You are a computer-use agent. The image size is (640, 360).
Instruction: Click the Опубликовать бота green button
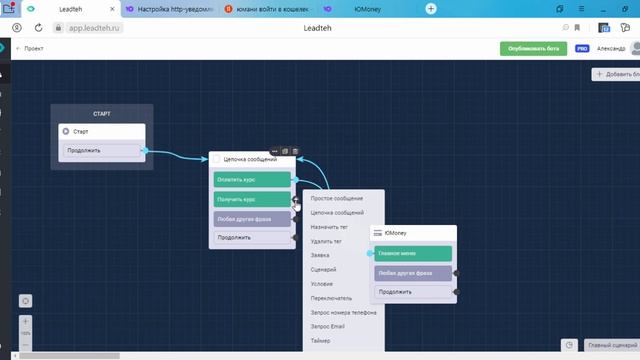(533, 49)
